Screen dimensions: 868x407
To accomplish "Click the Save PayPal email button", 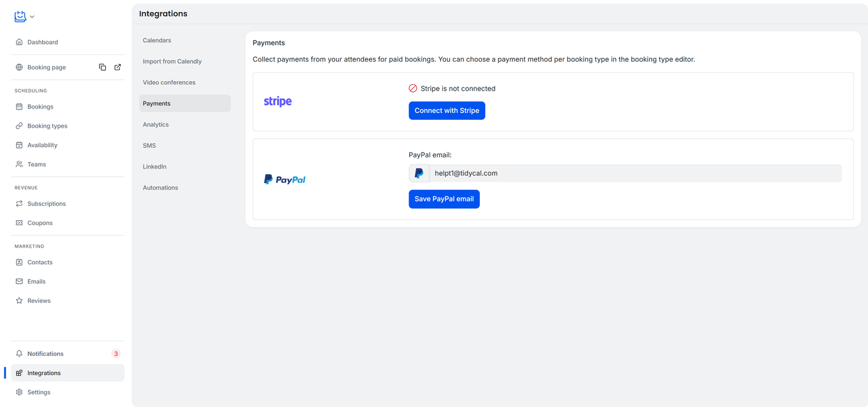I will 444,199.
